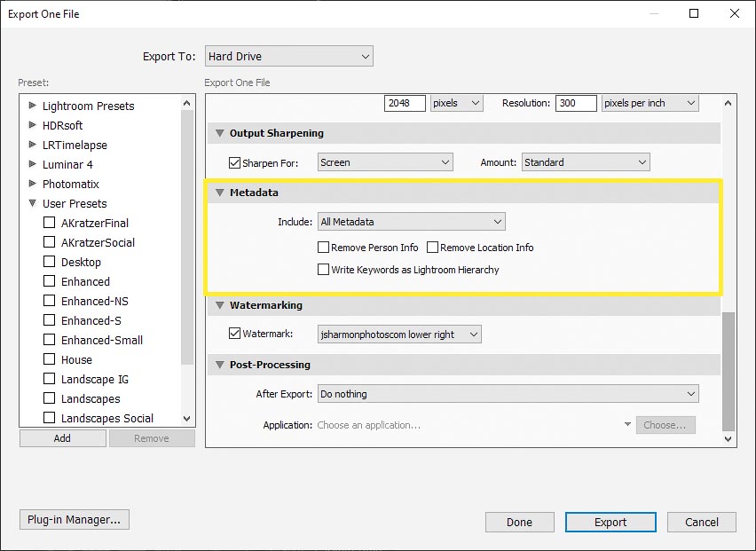Viewport: 756px width, 551px height.
Task: Select the Enhanced-Small preset label
Action: [102, 340]
